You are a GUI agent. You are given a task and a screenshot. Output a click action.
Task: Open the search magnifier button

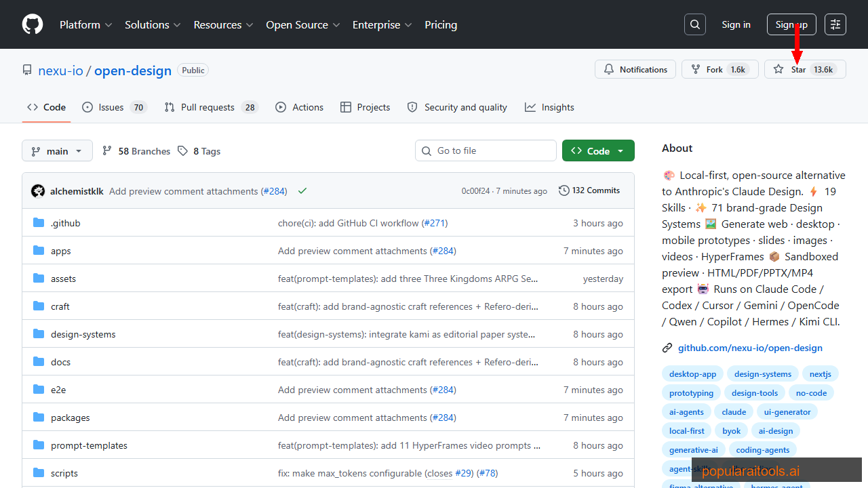[695, 24]
